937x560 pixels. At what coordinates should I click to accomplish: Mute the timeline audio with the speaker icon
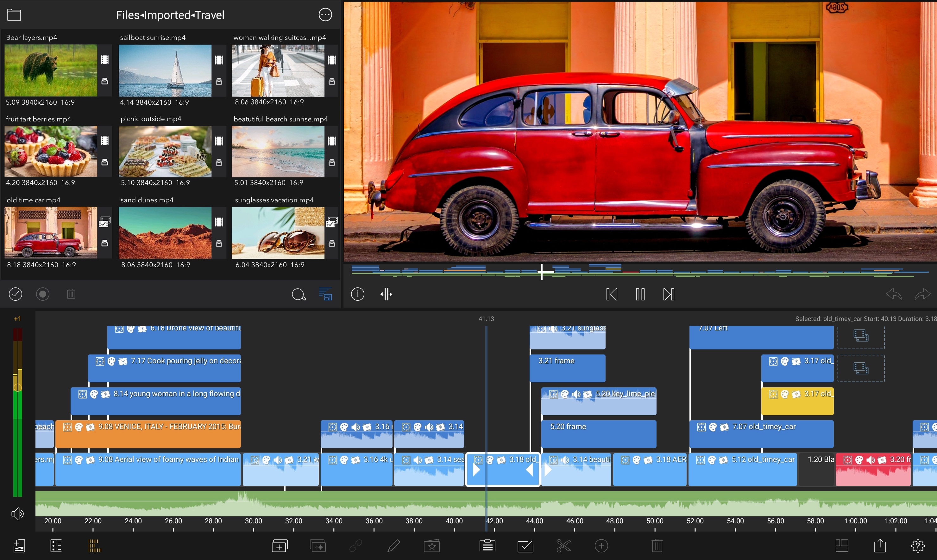point(17,514)
